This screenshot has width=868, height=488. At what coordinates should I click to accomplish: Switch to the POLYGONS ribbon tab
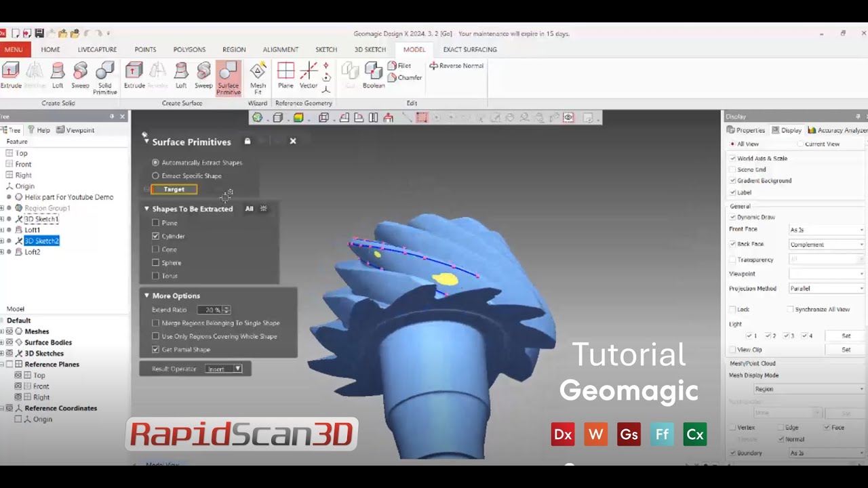[189, 49]
